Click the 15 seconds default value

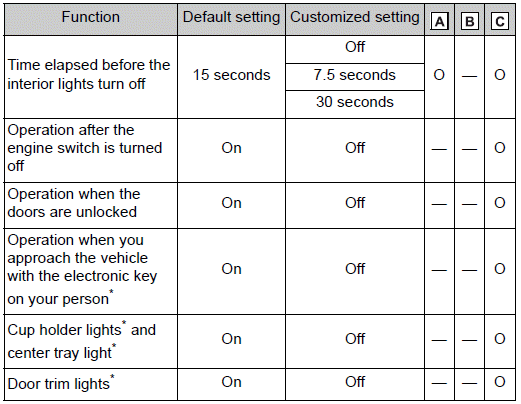point(231,75)
